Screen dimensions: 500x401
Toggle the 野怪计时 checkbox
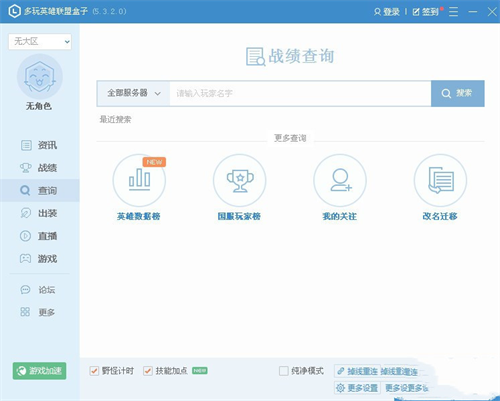94,371
